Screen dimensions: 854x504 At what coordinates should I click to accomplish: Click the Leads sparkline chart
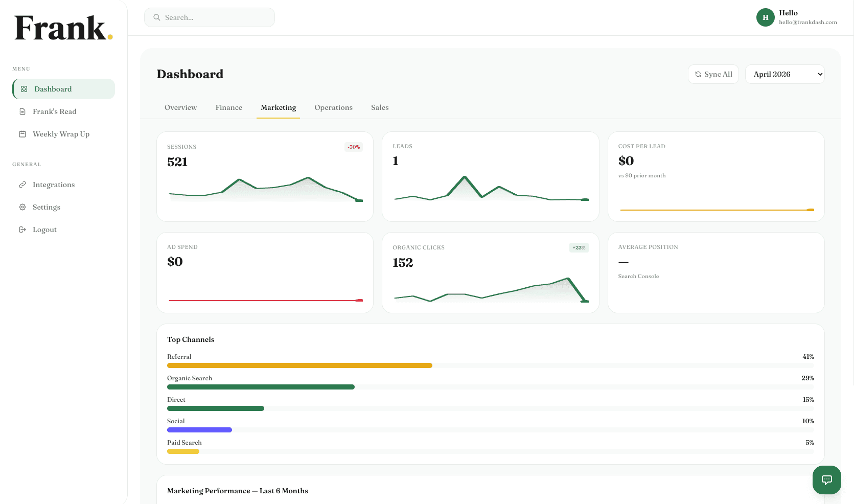coord(491,188)
